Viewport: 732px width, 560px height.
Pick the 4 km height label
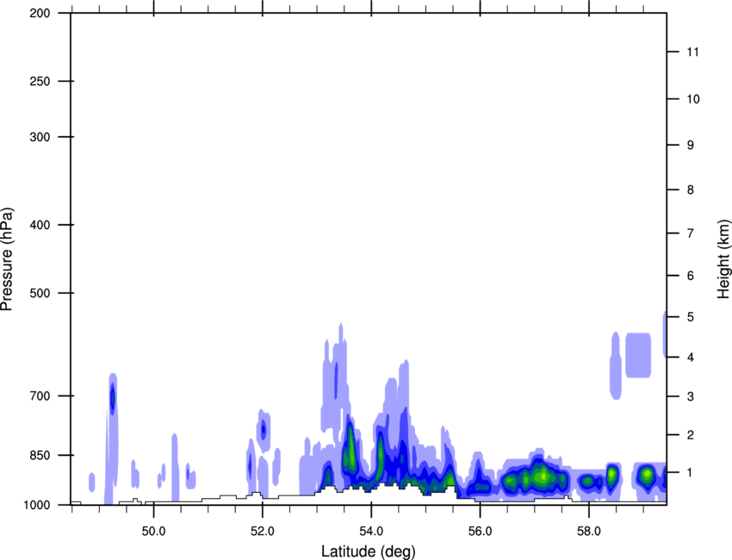tap(691, 358)
